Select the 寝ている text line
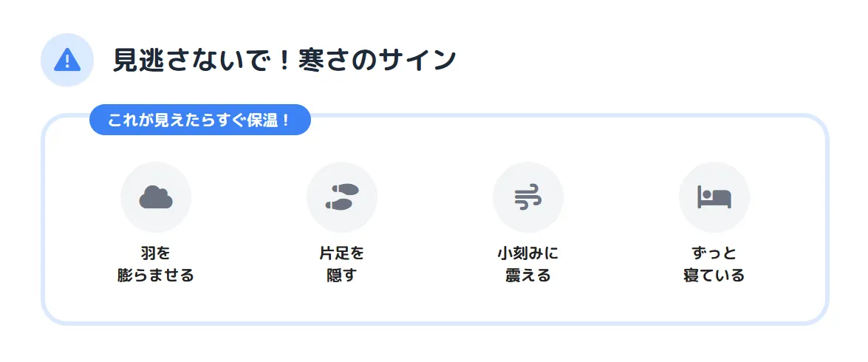The width and height of the screenshot is (868, 362). coord(714,276)
